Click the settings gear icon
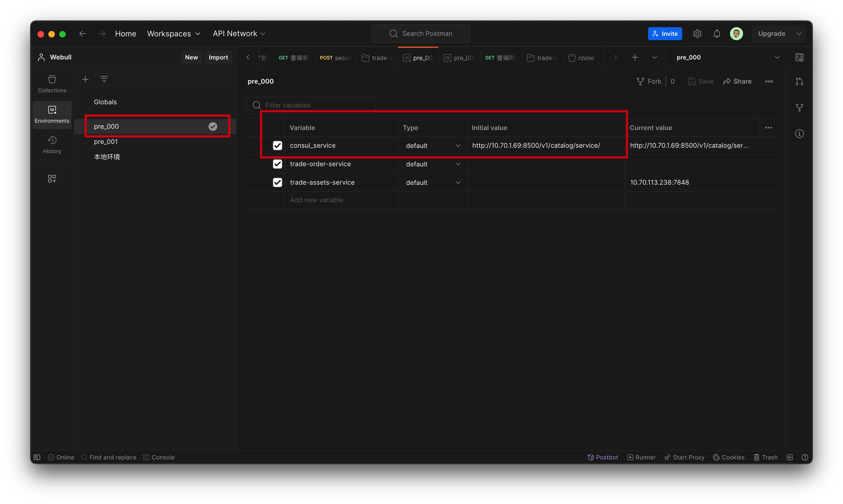Screen dimensions: 843x504 click(x=697, y=34)
